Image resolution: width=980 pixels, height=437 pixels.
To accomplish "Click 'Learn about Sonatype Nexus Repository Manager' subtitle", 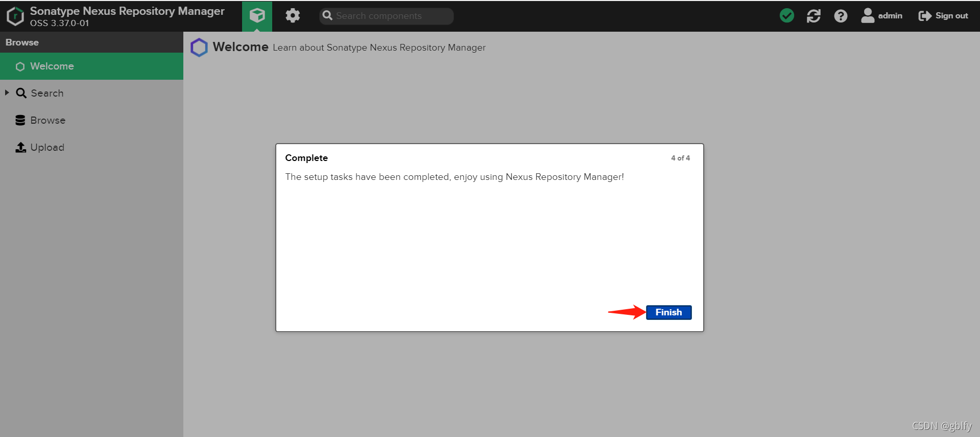I will pos(379,48).
